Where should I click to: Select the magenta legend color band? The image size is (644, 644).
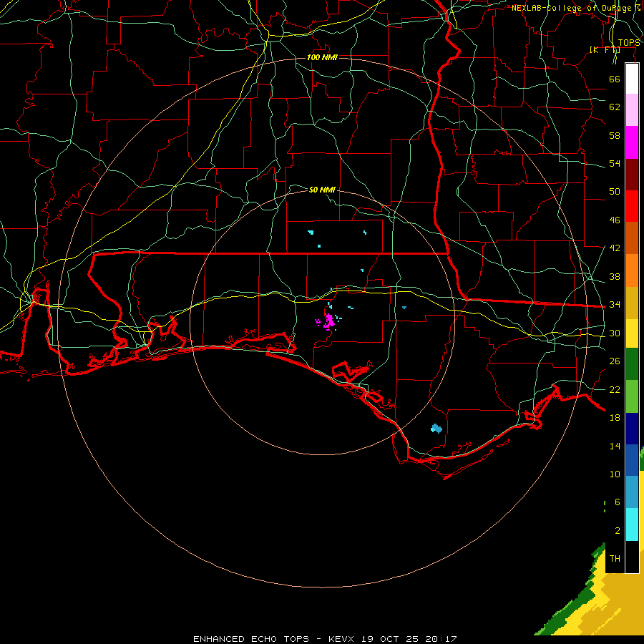[632, 142]
